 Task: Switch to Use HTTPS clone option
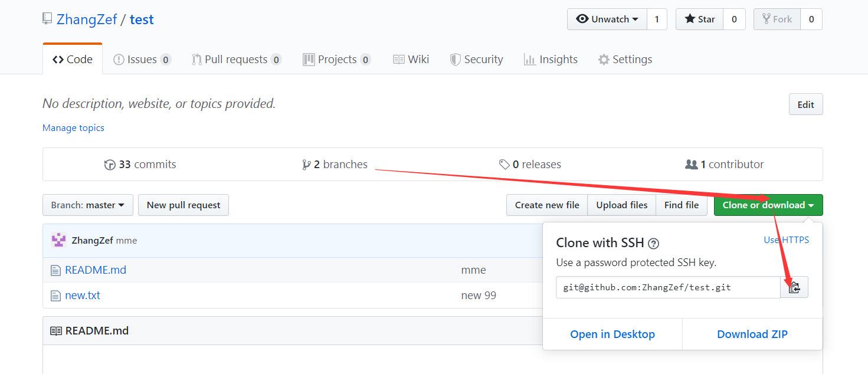pyautogui.click(x=787, y=240)
